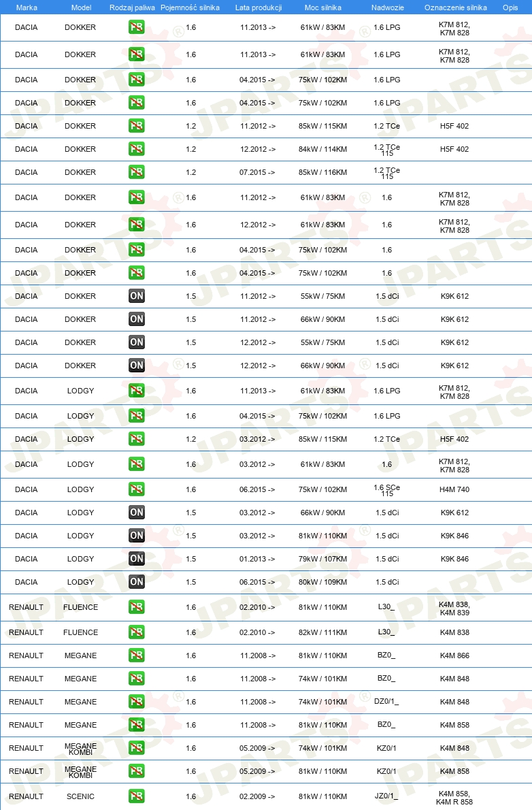Image resolution: width=532 pixels, height=810 pixels.
Task: Select the 79kW / 107KM power cell
Action: coord(323,559)
